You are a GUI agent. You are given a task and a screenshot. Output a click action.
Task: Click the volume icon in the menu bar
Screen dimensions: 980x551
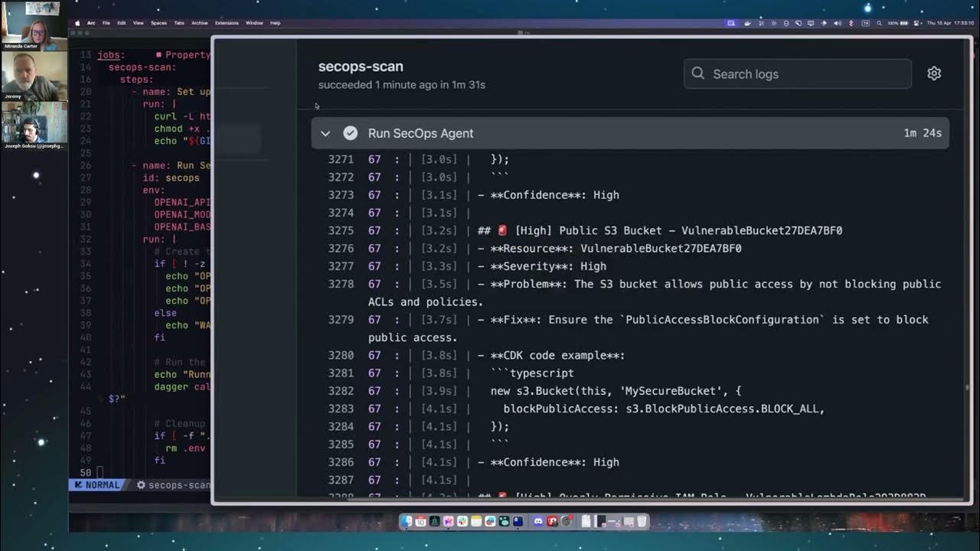(x=838, y=23)
